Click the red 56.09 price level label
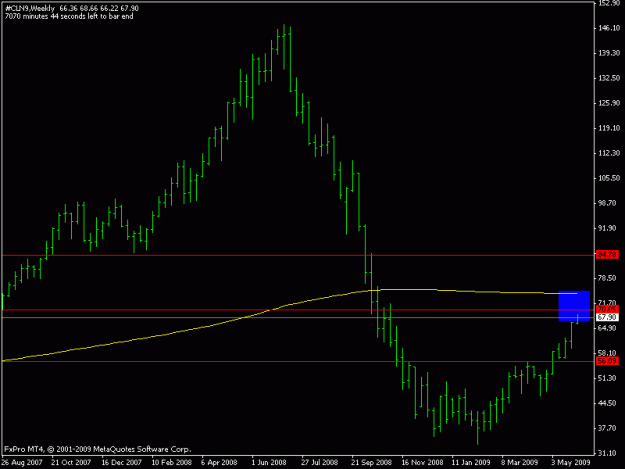This screenshot has height=469, width=625. [x=607, y=361]
